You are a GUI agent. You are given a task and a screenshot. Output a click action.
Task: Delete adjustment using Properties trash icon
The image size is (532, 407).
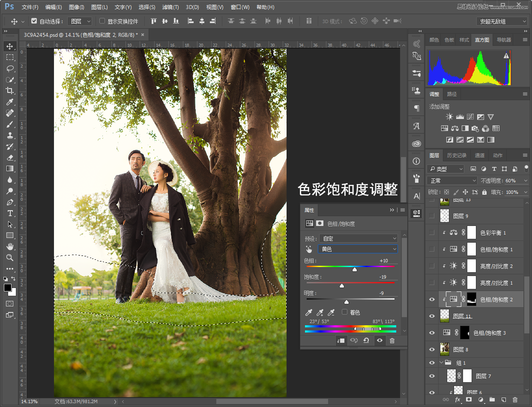[392, 341]
